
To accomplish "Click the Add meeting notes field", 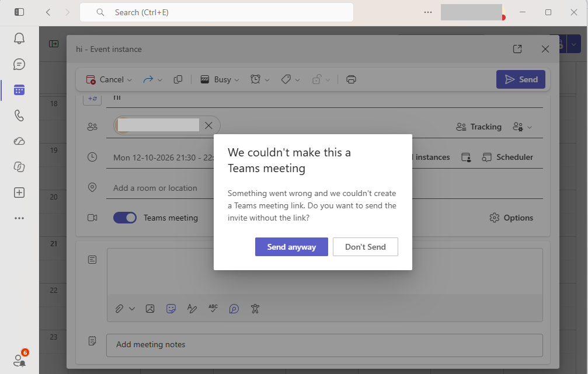I will click(x=325, y=345).
